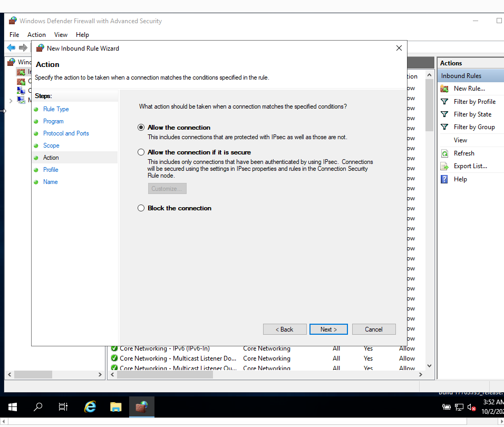Open View submenu in Actions pane
The width and height of the screenshot is (504, 427).
[x=460, y=140]
